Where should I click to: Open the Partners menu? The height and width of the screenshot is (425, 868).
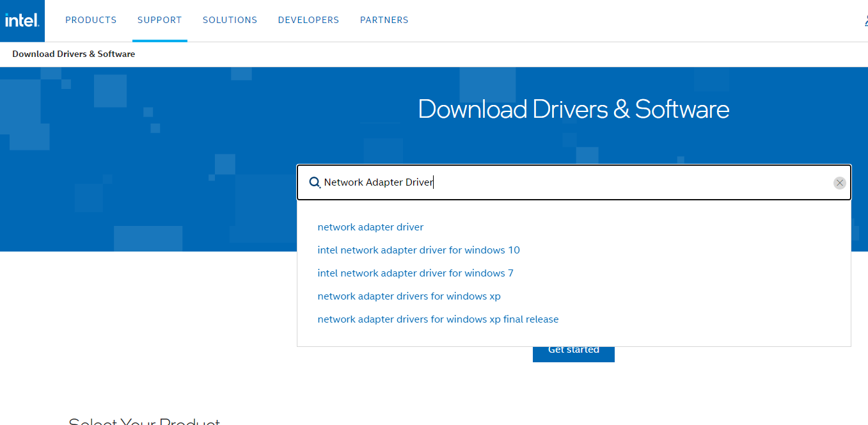[384, 20]
